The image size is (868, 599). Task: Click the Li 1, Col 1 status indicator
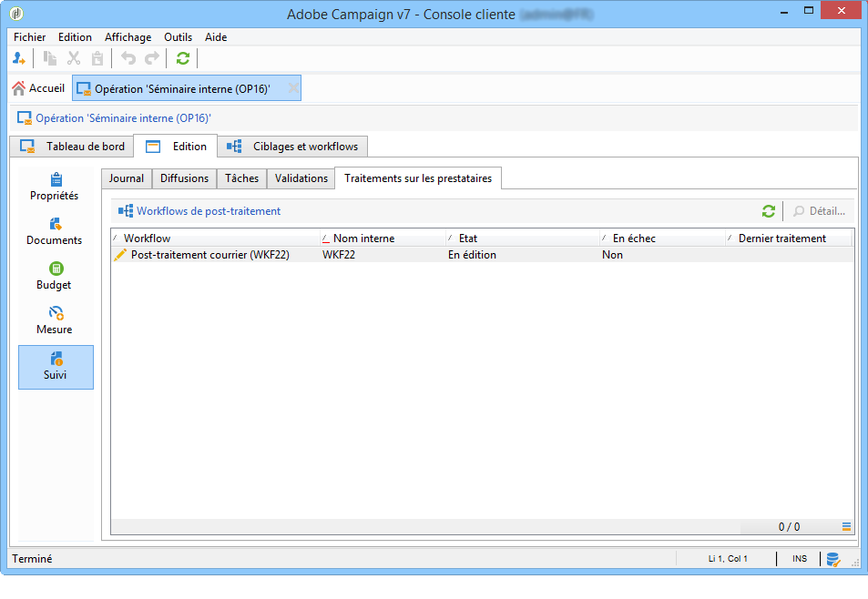[x=728, y=559]
